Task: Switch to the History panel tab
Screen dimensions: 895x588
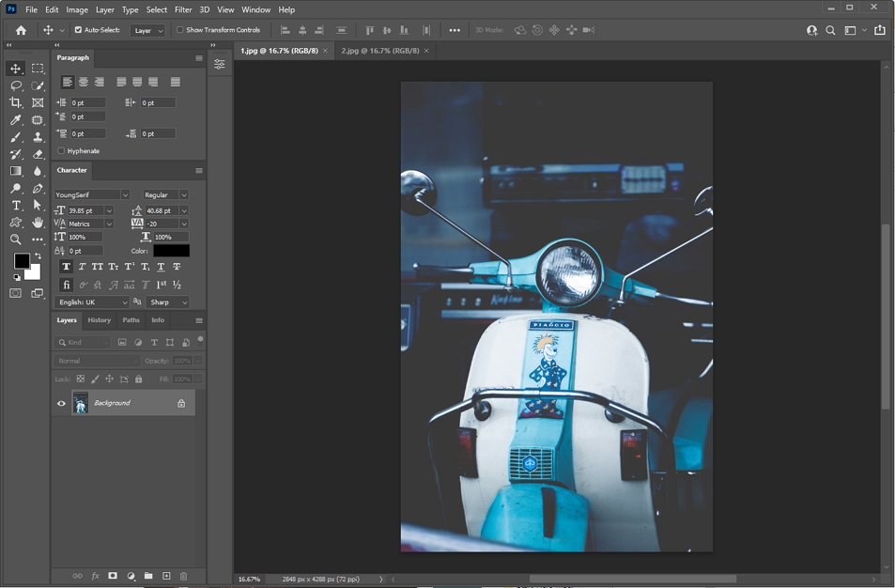Action: (x=99, y=320)
